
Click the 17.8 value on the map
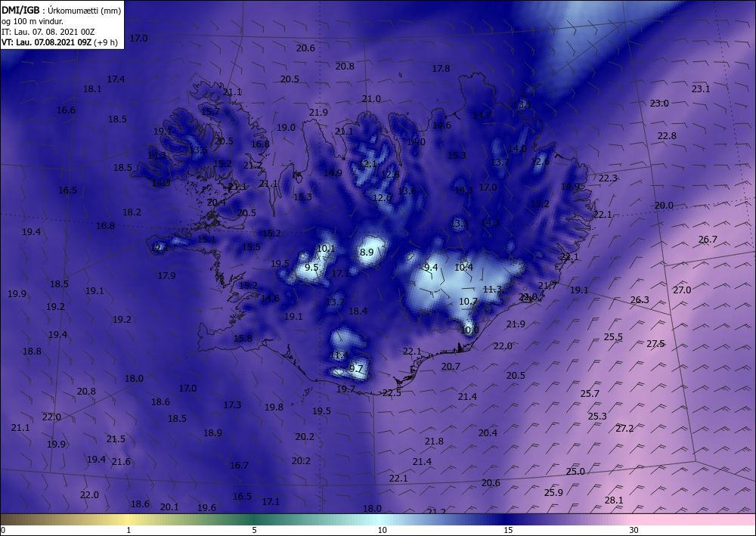pos(441,69)
